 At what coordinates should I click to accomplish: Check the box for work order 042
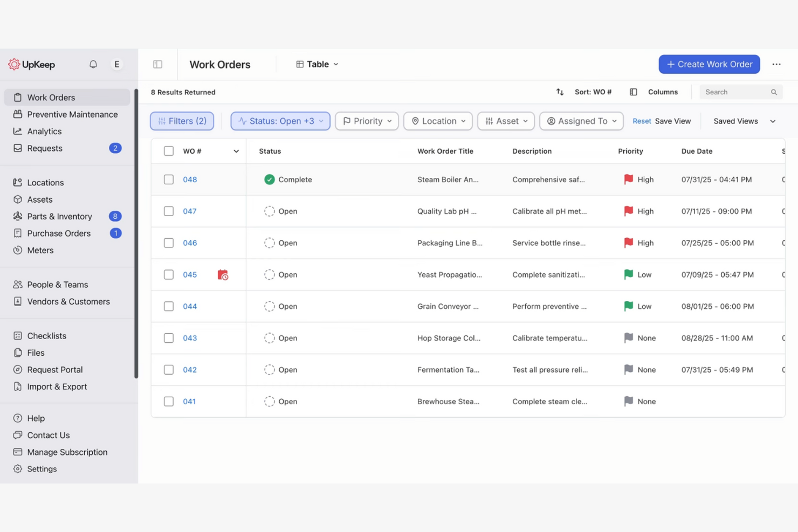[169, 370]
